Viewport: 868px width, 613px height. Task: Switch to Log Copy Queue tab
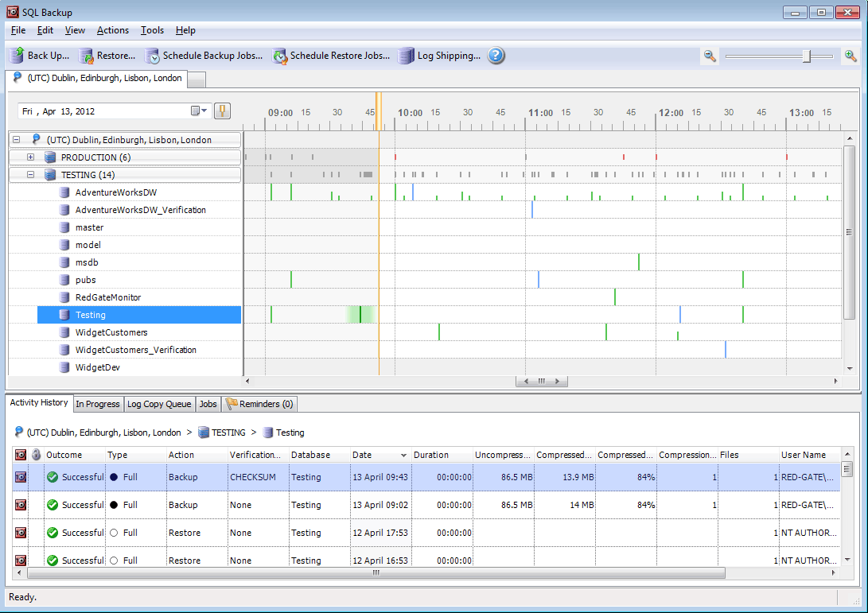tap(159, 404)
